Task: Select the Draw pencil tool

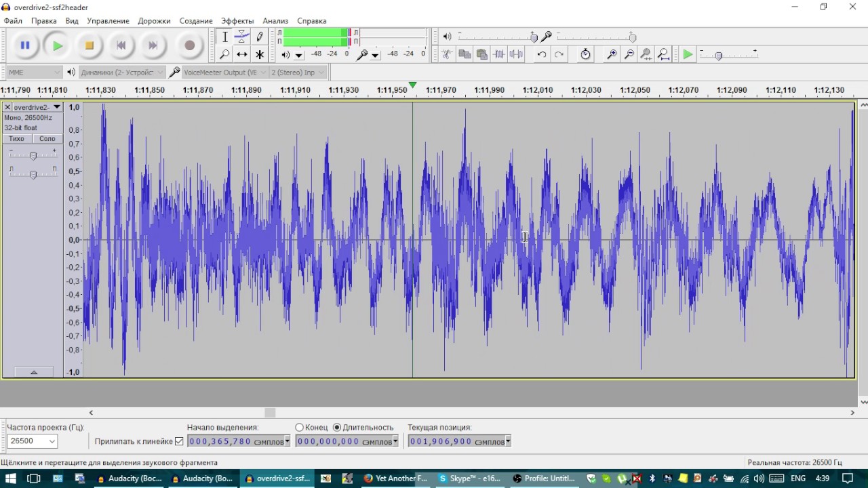Action: click(x=259, y=37)
